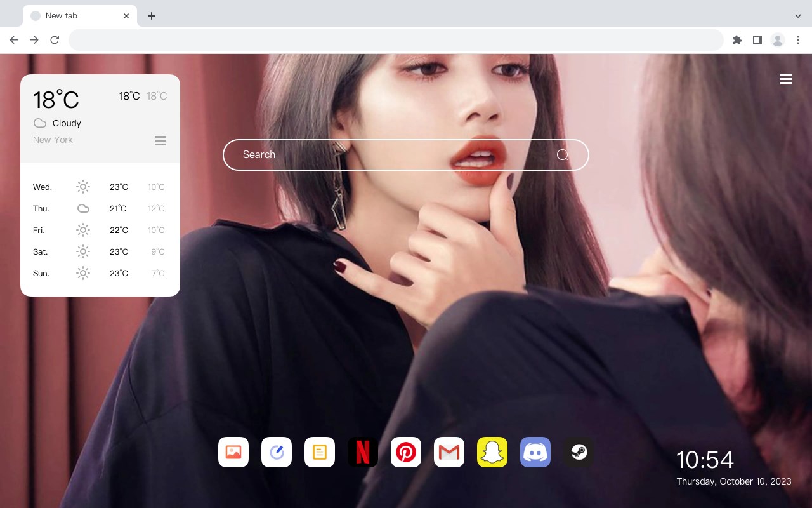Click into the page Search field

click(x=406, y=155)
